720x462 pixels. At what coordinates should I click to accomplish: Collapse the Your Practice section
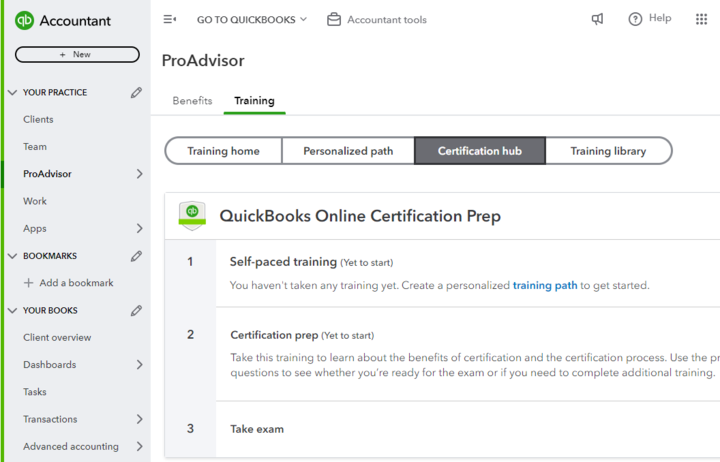point(12,92)
